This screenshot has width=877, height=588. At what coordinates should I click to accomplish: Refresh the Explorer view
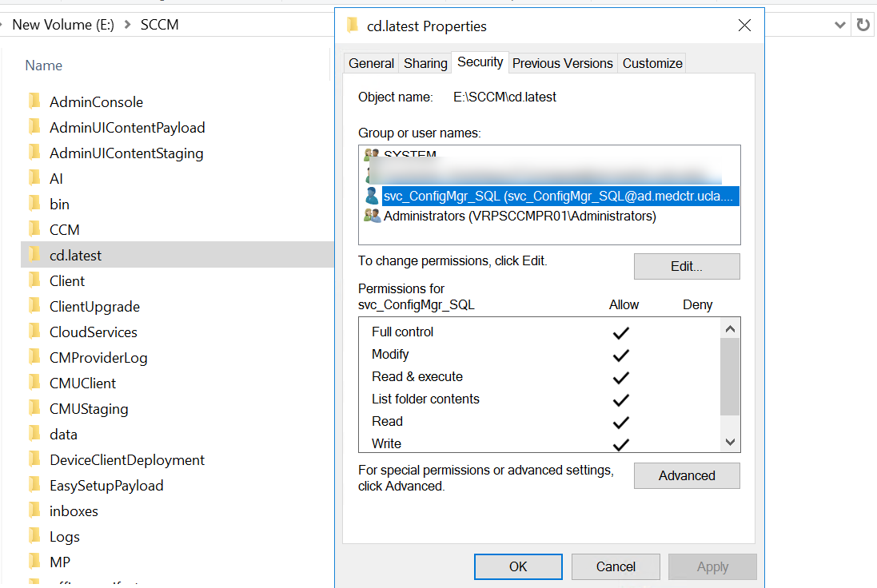(x=864, y=25)
